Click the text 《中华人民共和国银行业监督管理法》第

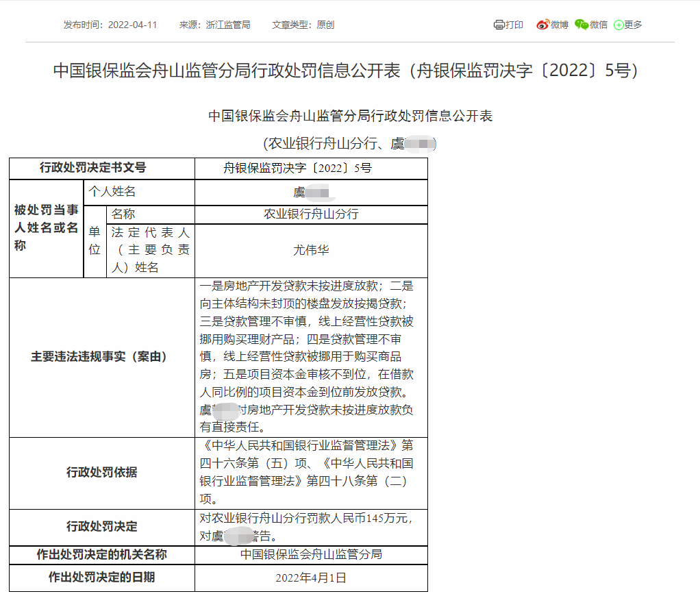(x=307, y=445)
